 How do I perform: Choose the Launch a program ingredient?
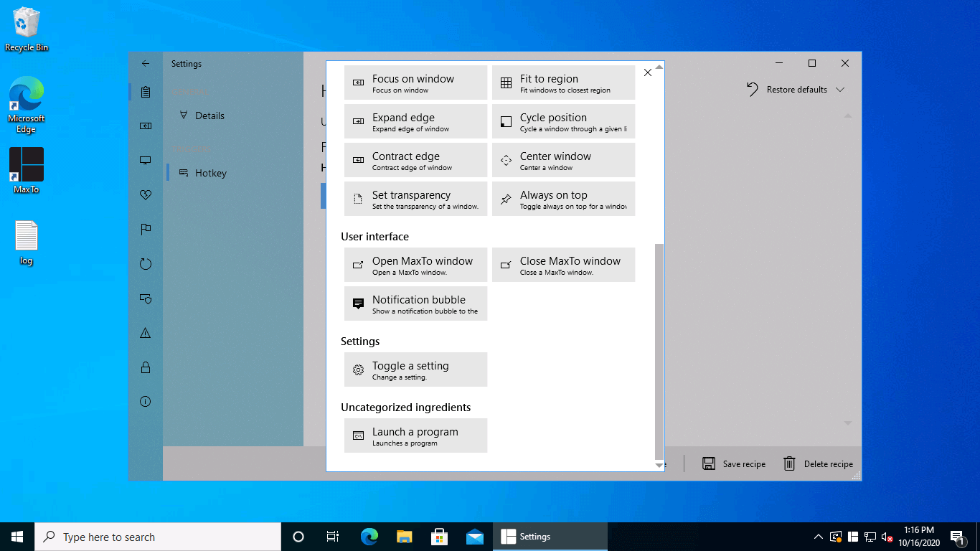click(x=415, y=436)
